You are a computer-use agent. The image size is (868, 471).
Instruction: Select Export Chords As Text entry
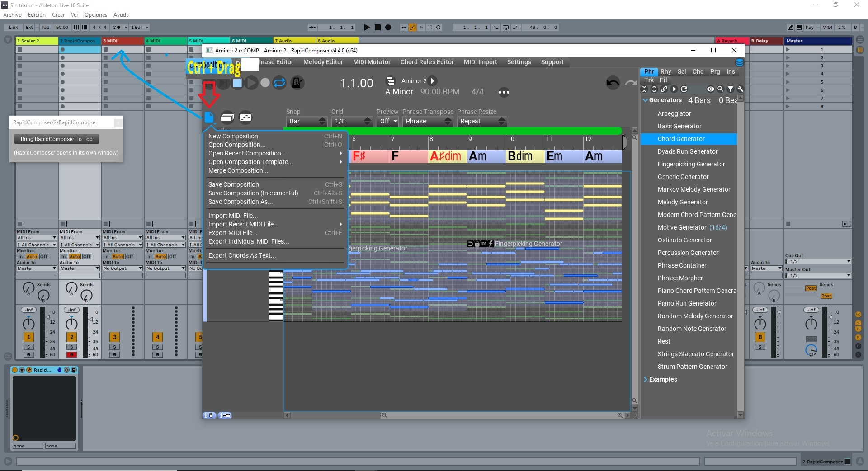click(275, 255)
